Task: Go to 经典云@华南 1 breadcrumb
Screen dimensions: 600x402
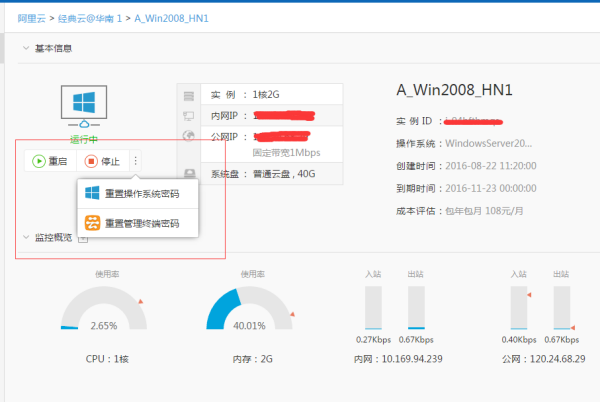Action: coord(90,18)
